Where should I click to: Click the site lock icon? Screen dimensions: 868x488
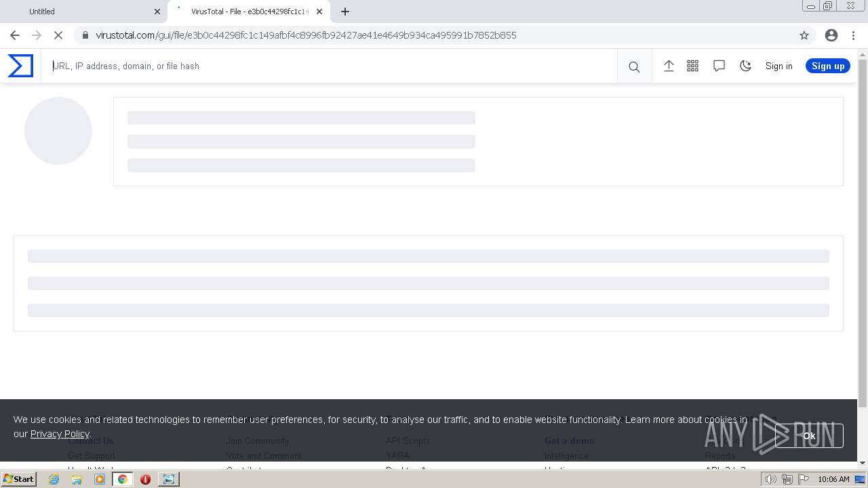click(x=85, y=35)
